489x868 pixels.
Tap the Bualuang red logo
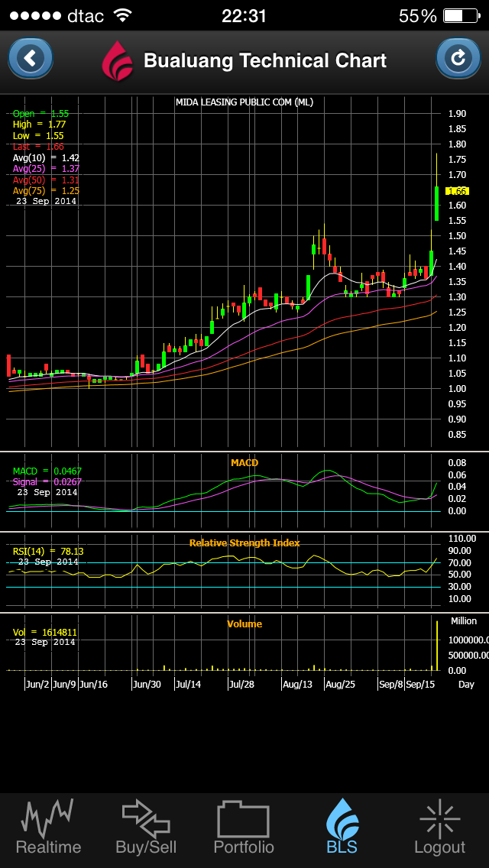[118, 60]
